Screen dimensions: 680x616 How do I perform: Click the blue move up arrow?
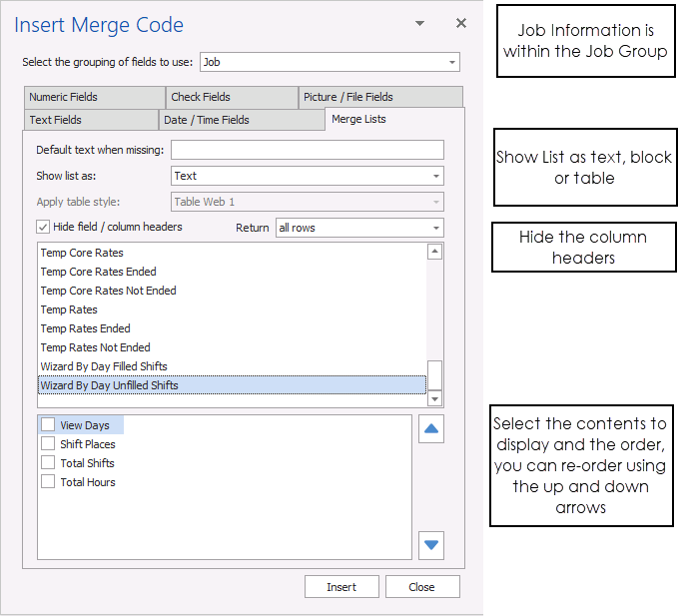click(430, 429)
